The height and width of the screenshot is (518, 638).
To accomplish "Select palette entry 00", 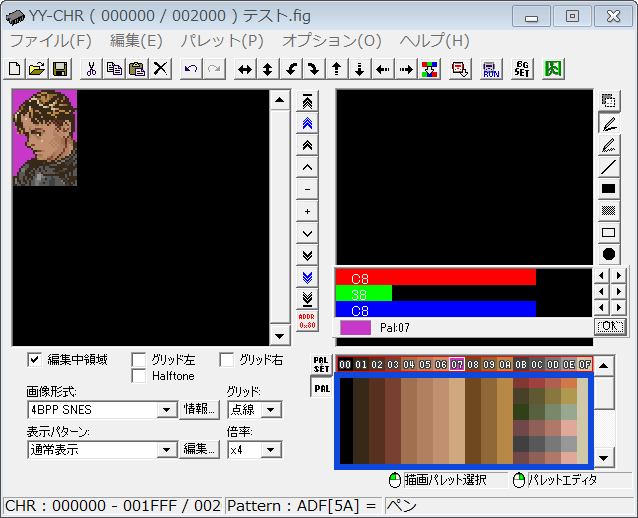I will point(345,365).
